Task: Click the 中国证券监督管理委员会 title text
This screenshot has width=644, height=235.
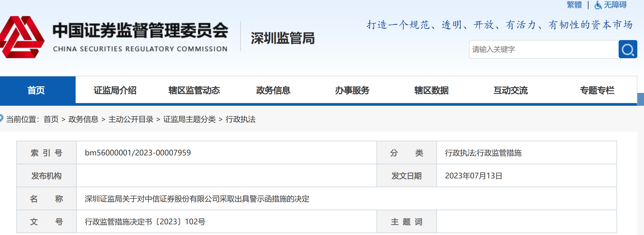Action: (x=140, y=30)
